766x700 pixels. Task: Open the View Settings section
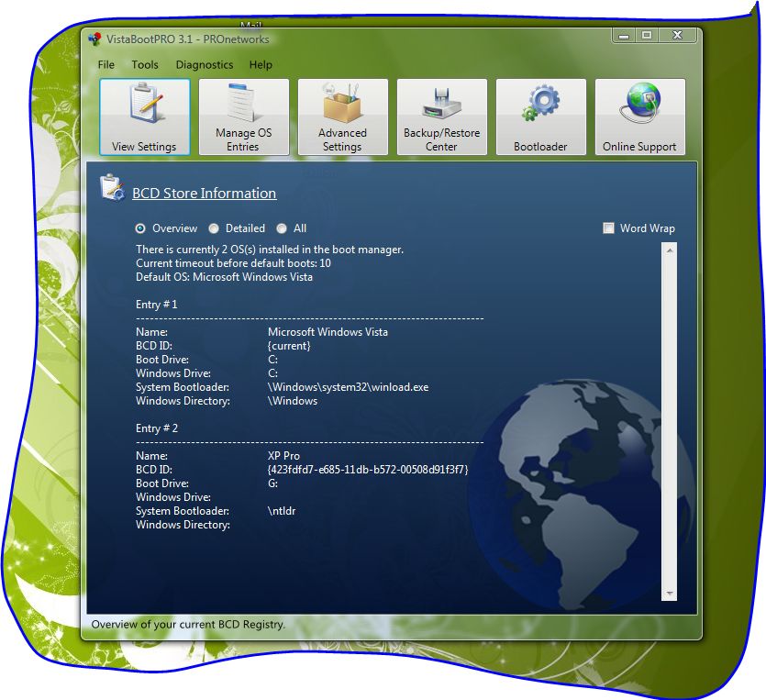(x=145, y=117)
